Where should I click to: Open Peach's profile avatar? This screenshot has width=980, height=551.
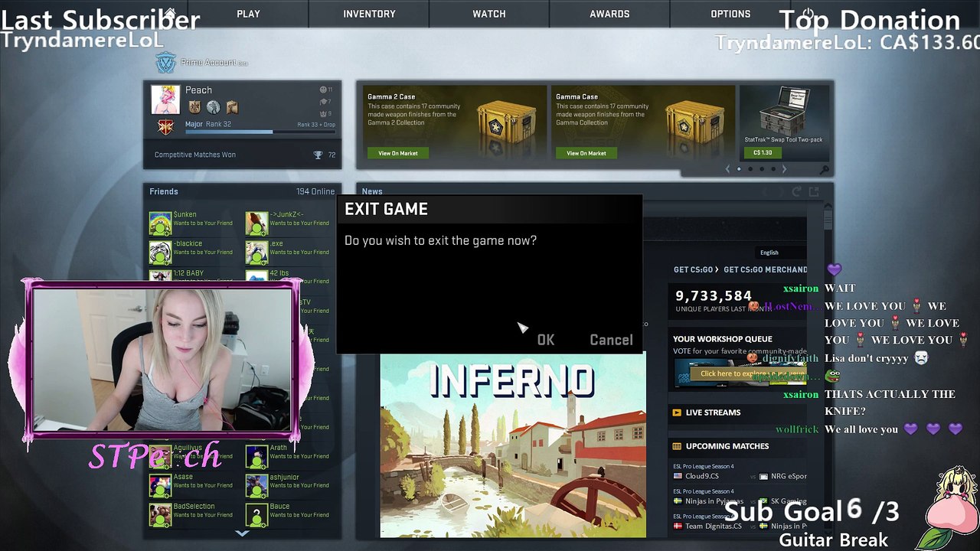(165, 99)
